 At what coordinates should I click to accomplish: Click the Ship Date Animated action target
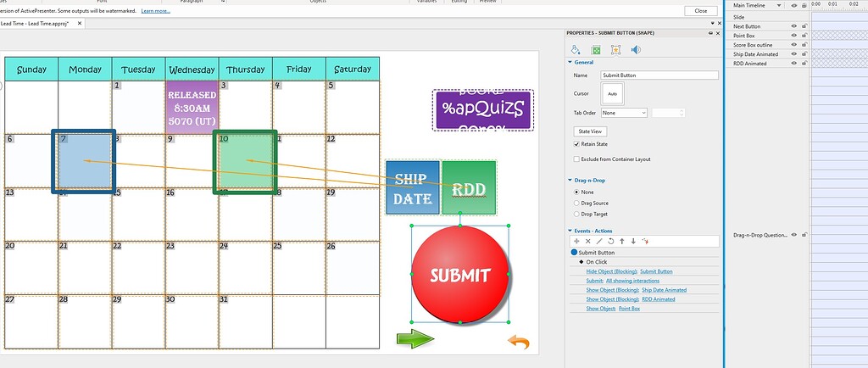pyautogui.click(x=665, y=290)
